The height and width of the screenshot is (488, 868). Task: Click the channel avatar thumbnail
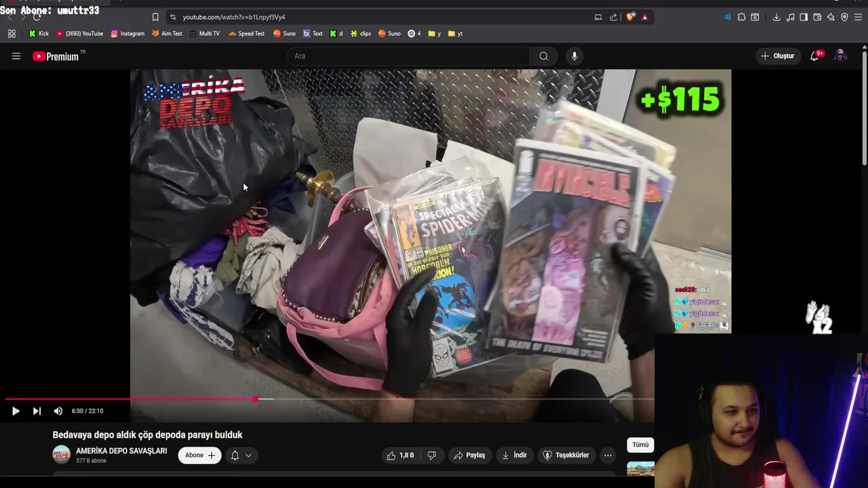point(62,455)
